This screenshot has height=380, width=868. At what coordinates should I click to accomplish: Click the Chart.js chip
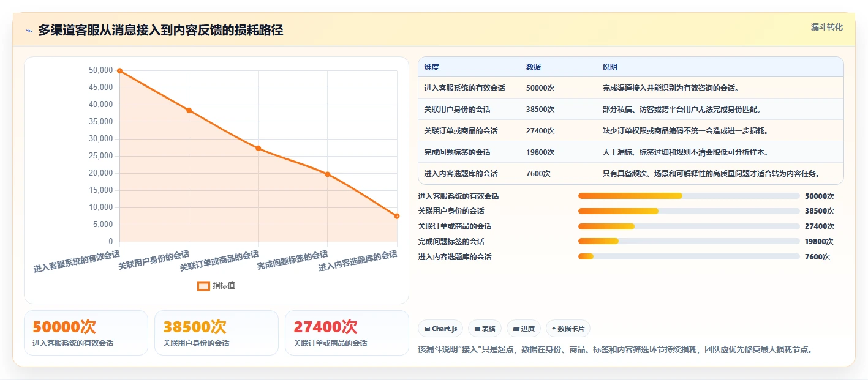coord(440,329)
